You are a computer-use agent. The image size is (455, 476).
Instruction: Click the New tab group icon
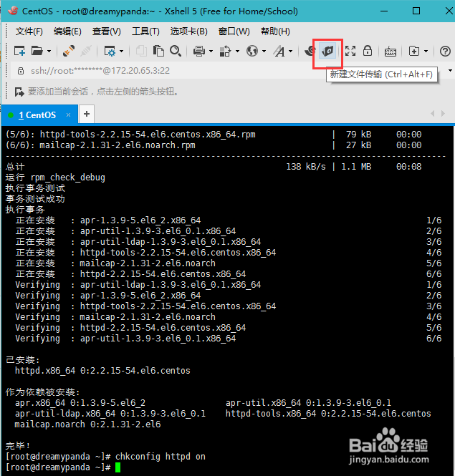pos(414,51)
